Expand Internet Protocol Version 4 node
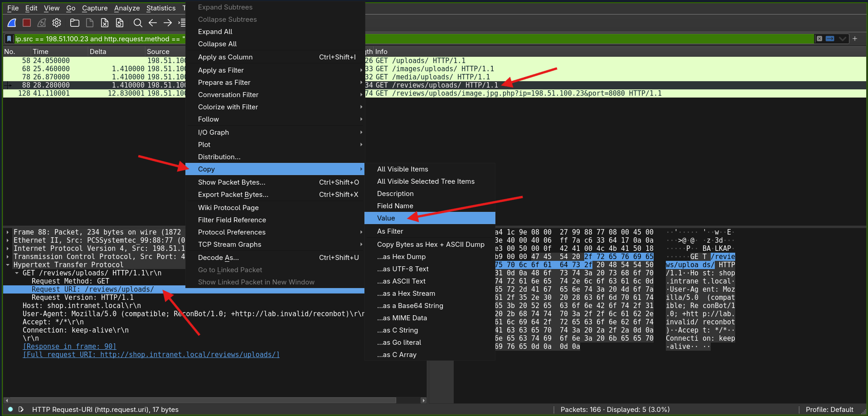This screenshot has height=416, width=868. pos(8,249)
